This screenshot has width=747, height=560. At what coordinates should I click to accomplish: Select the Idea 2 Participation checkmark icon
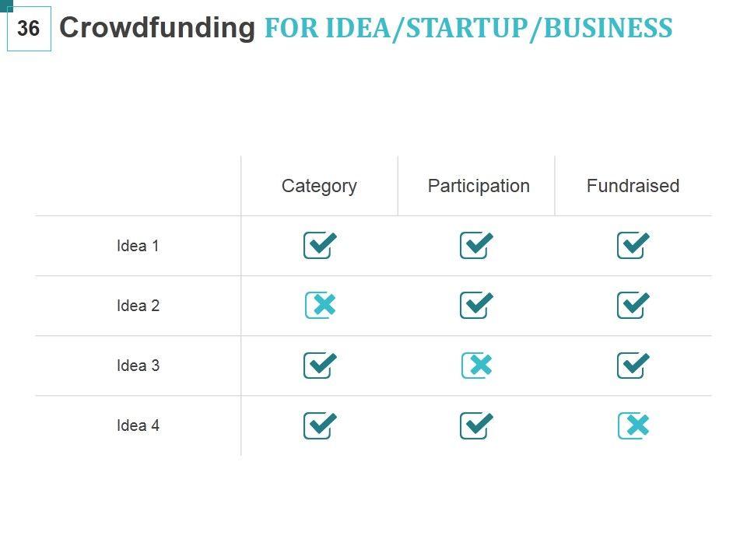[476, 305]
